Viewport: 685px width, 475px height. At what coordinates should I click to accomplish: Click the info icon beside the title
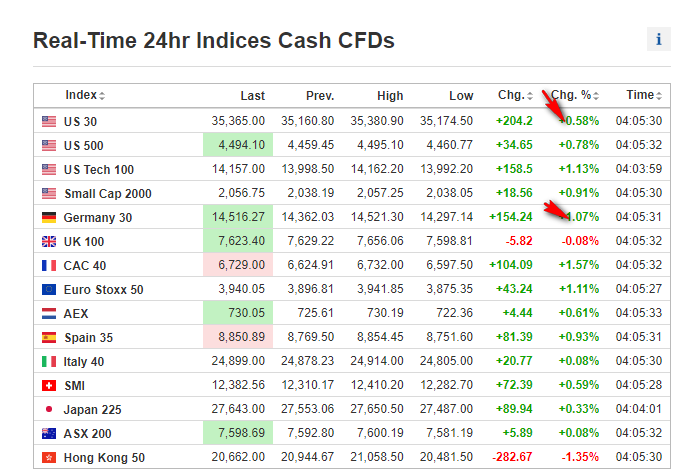click(658, 39)
